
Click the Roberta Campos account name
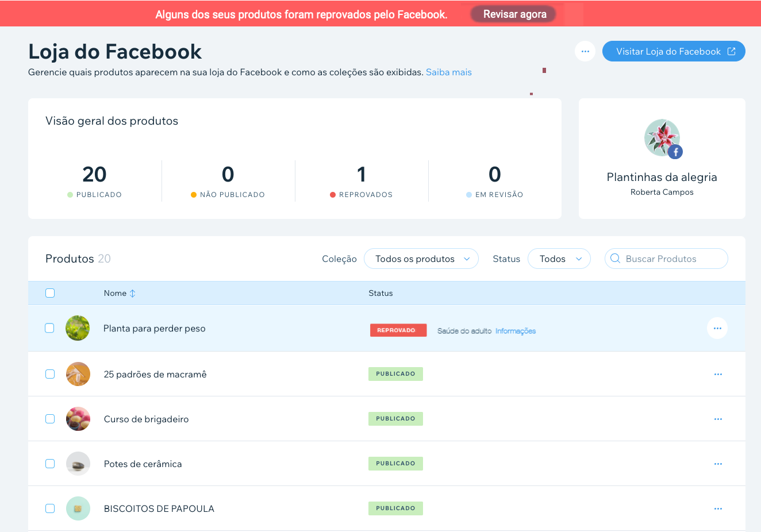(x=662, y=192)
